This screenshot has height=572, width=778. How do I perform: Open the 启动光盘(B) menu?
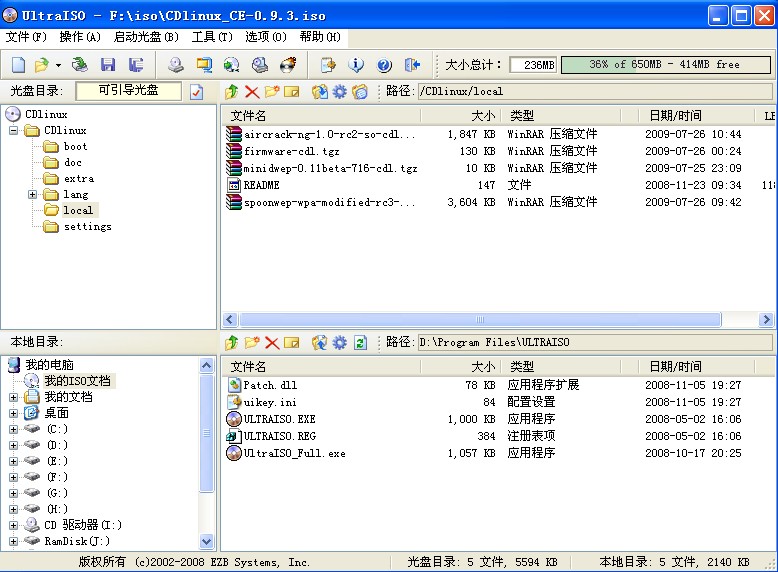pos(146,37)
